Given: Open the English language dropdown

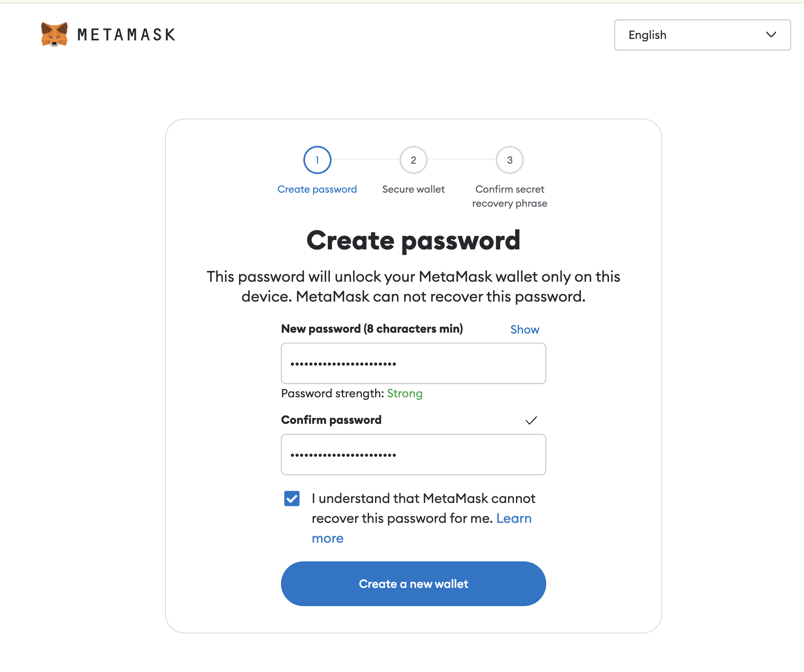Looking at the screenshot, I should 702,35.
